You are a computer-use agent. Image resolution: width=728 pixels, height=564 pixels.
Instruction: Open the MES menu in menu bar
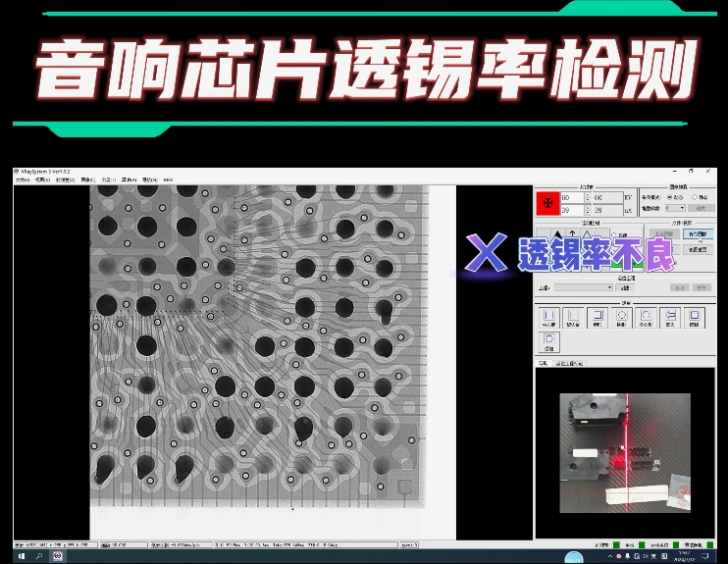[168, 180]
